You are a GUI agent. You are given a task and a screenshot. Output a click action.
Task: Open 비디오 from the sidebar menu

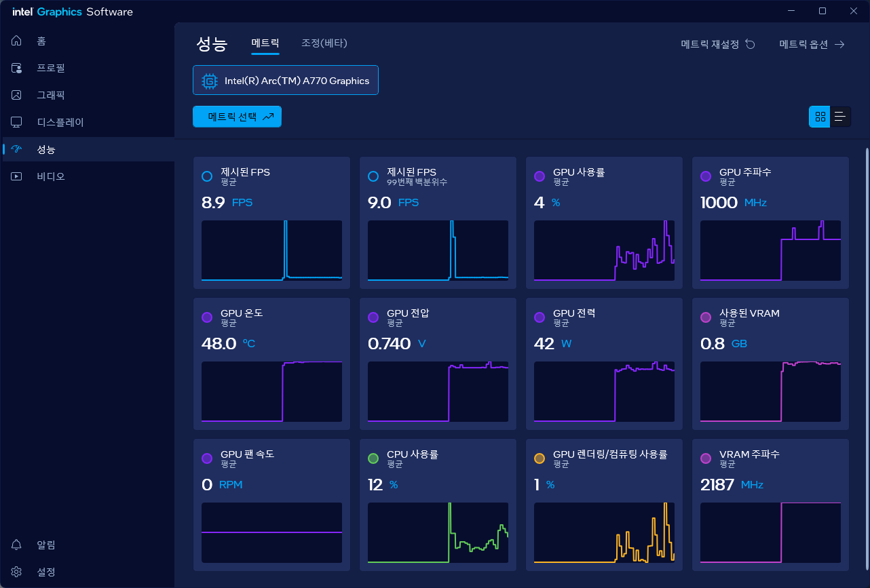(51, 176)
